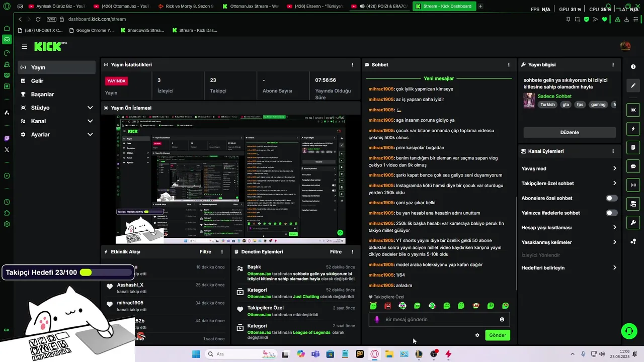Toggle Abonelere özel sohbet switch
Image resolution: width=644 pixels, height=362 pixels.
(611, 198)
